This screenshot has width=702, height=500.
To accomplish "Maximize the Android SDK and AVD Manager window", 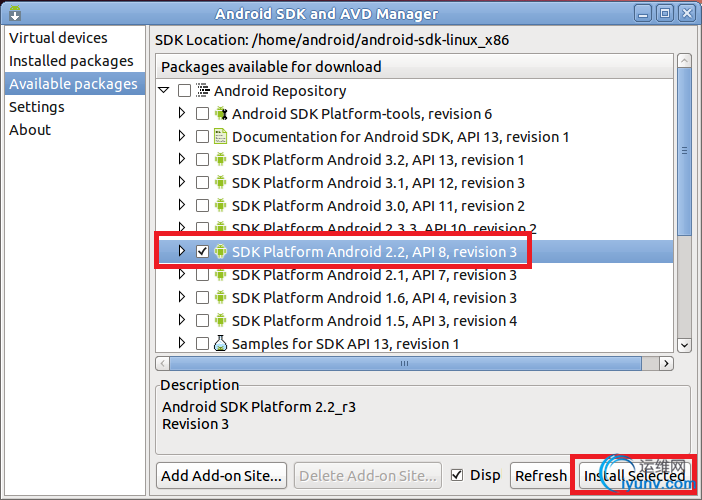I will coord(665,13).
